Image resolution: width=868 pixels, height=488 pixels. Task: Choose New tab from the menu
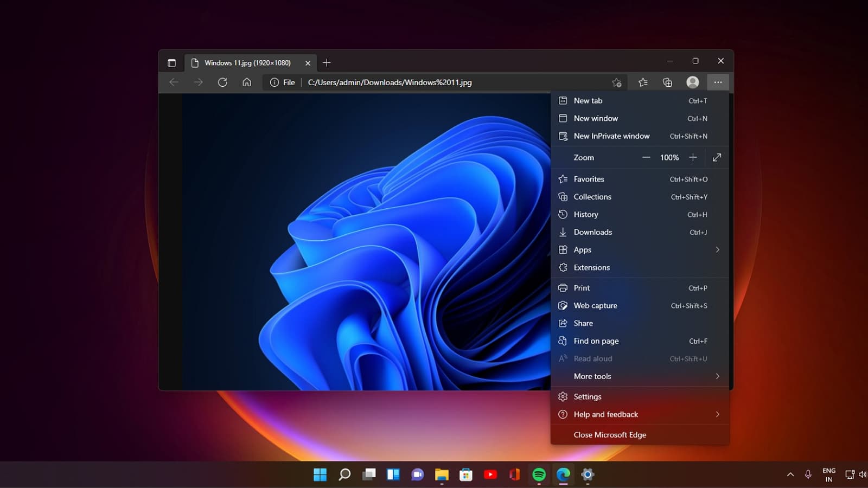pyautogui.click(x=640, y=101)
